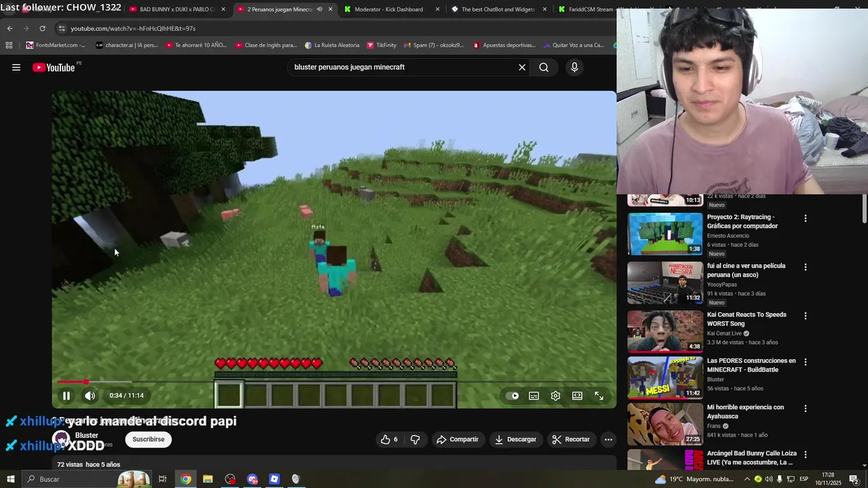Go back with the browser arrow
This screenshot has width=868, height=488.
(x=9, y=28)
